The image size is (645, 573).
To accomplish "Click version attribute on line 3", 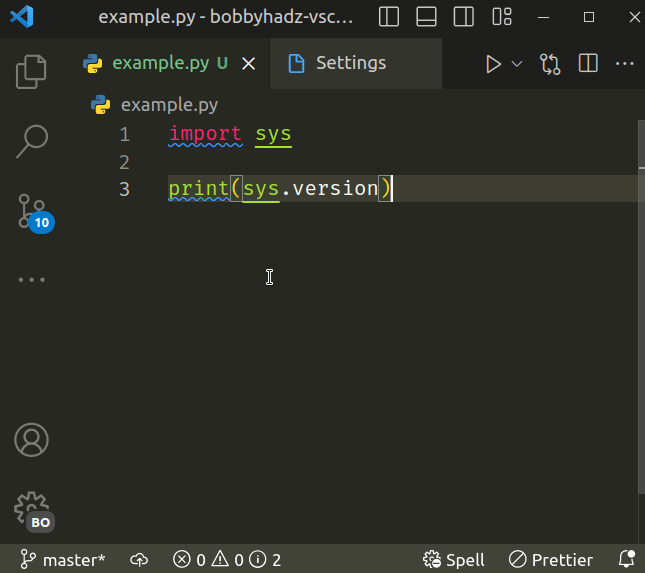I will [x=335, y=188].
